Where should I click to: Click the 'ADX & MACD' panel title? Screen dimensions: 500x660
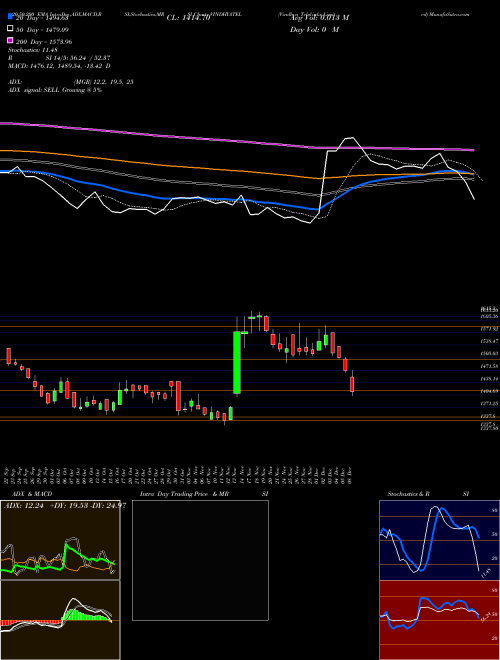click(32, 494)
